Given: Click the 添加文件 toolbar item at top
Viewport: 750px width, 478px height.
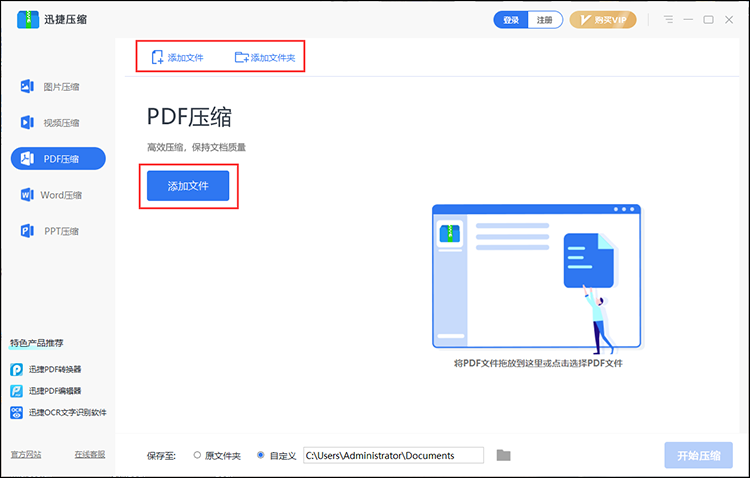Looking at the screenshot, I should tap(177, 57).
